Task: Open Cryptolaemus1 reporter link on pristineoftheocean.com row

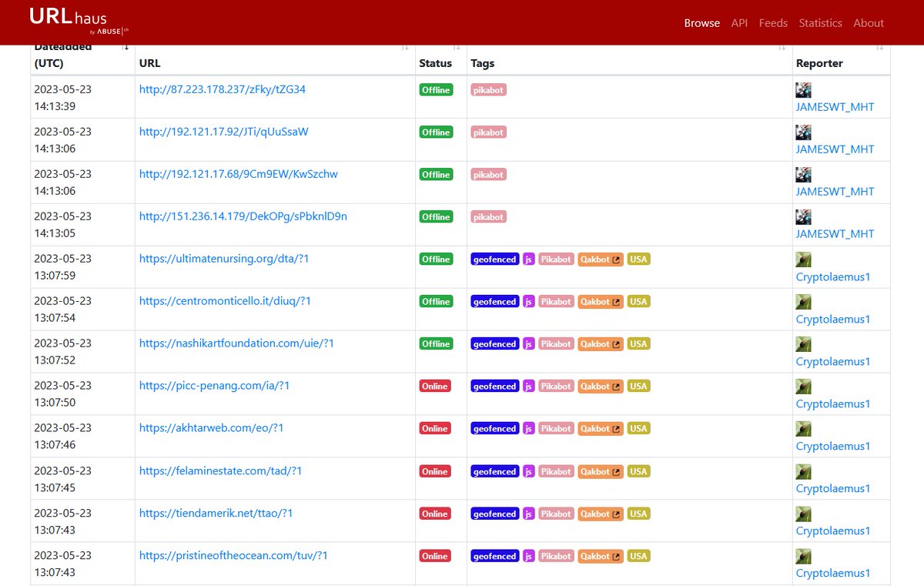Action: 833,573
